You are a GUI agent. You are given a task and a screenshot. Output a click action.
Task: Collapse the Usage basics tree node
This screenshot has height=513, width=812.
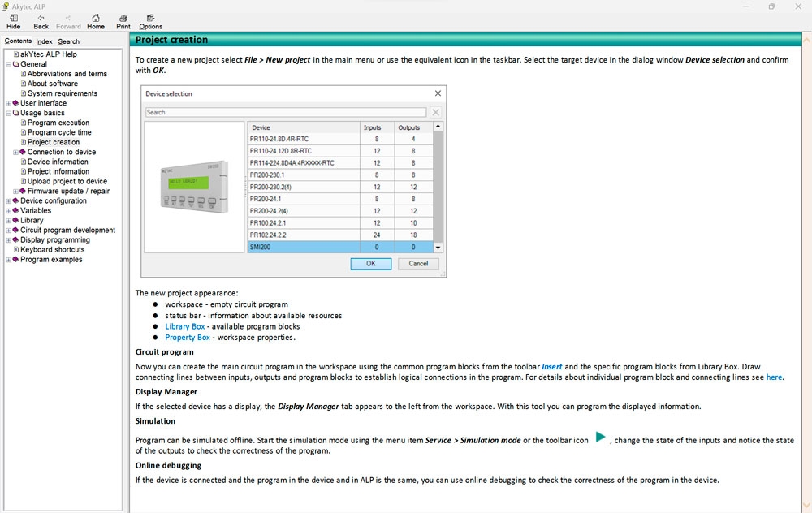coord(8,113)
